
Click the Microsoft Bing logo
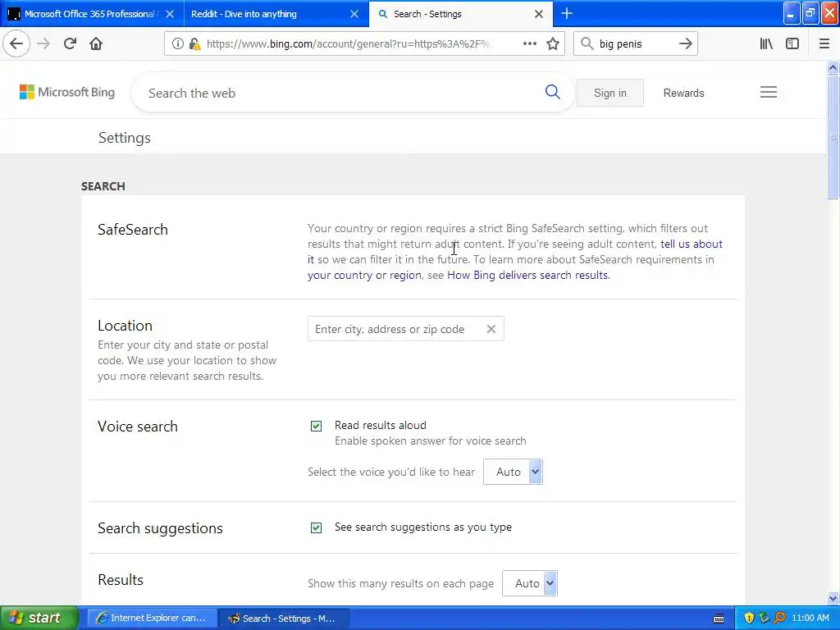(67, 92)
